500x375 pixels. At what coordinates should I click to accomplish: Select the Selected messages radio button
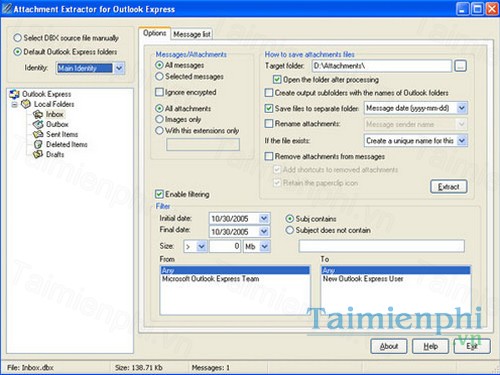[159, 76]
